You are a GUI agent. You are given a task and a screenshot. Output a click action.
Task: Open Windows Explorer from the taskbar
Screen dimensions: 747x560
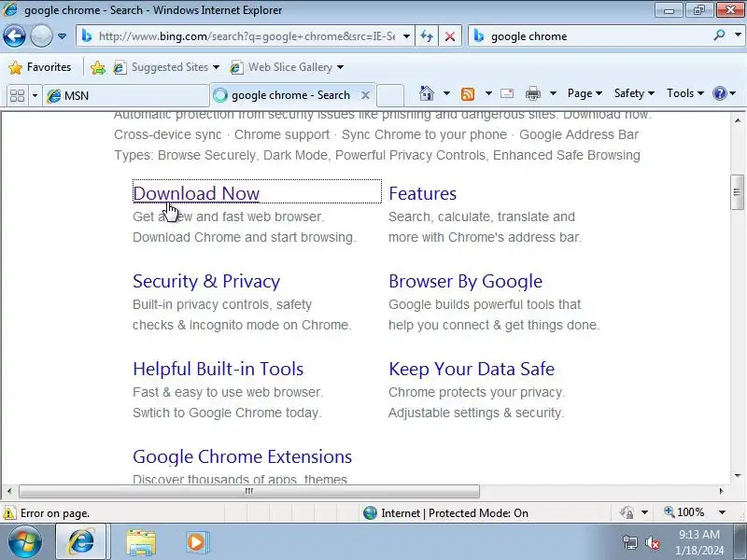141,542
